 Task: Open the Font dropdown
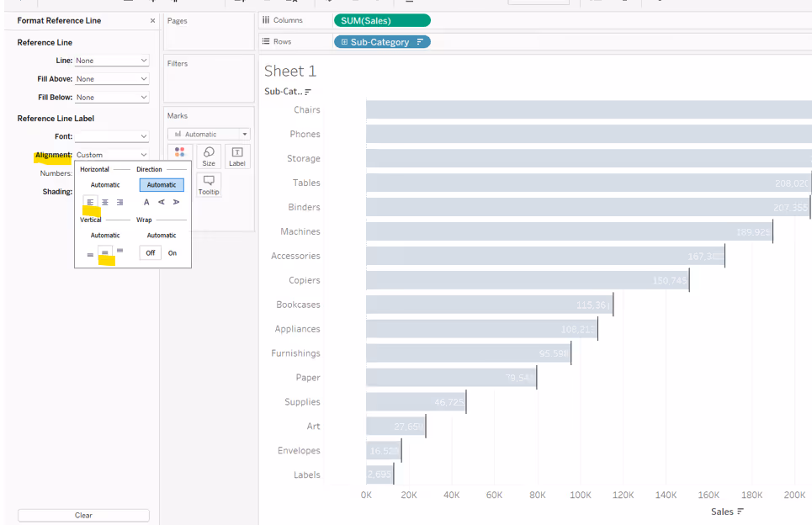tap(112, 136)
